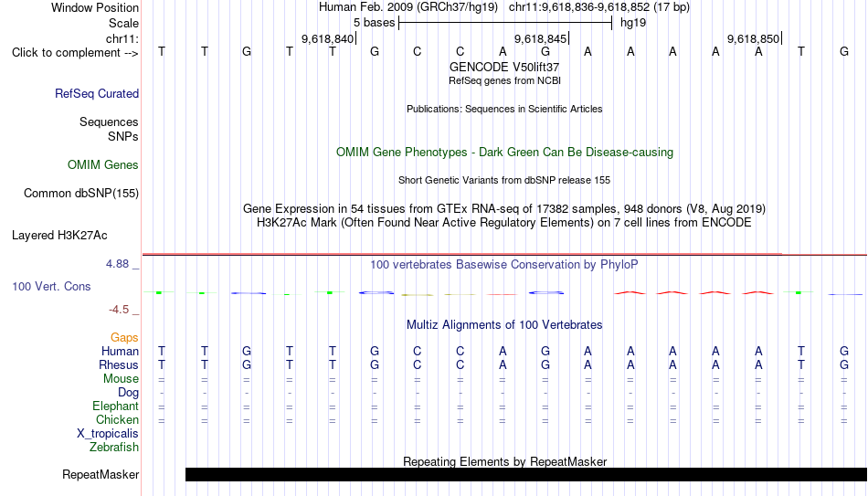This screenshot has height=496, width=868.
Task: Click the 9,618,845 ruler position marker
Action: coord(540,38)
